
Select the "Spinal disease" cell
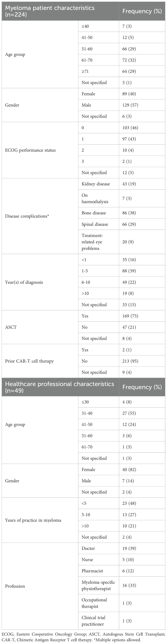click(x=95, y=224)
